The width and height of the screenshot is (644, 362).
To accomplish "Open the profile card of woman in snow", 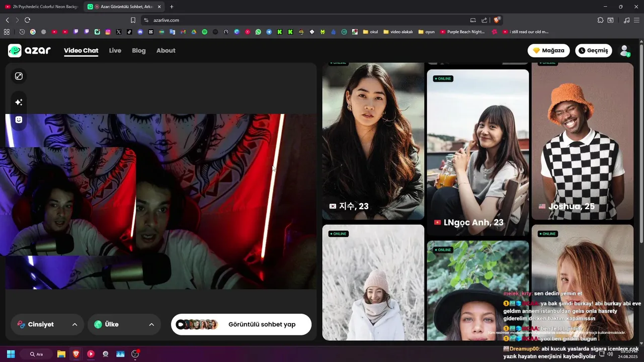I will coord(373,283).
